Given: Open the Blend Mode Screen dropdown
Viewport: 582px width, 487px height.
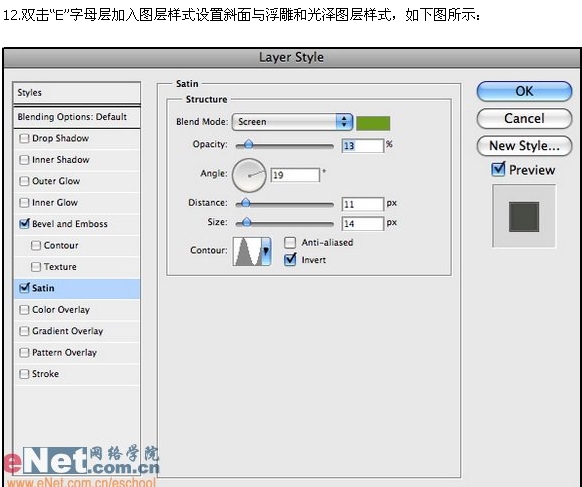Looking at the screenshot, I should [292, 122].
